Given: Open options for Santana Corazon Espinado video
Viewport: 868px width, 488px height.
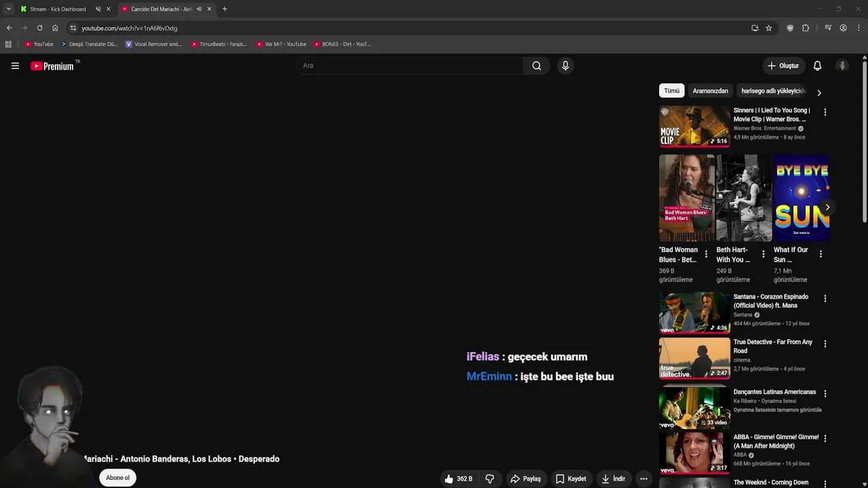Looking at the screenshot, I should click(825, 298).
